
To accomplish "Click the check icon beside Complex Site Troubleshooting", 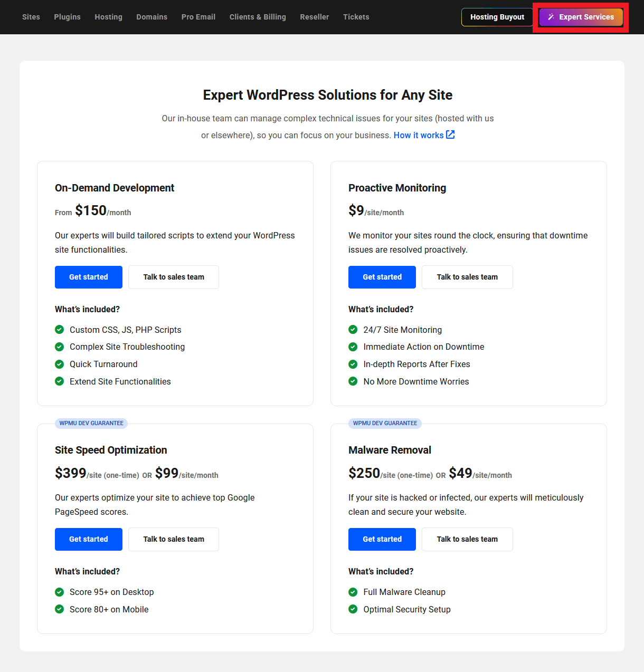I will tap(60, 347).
